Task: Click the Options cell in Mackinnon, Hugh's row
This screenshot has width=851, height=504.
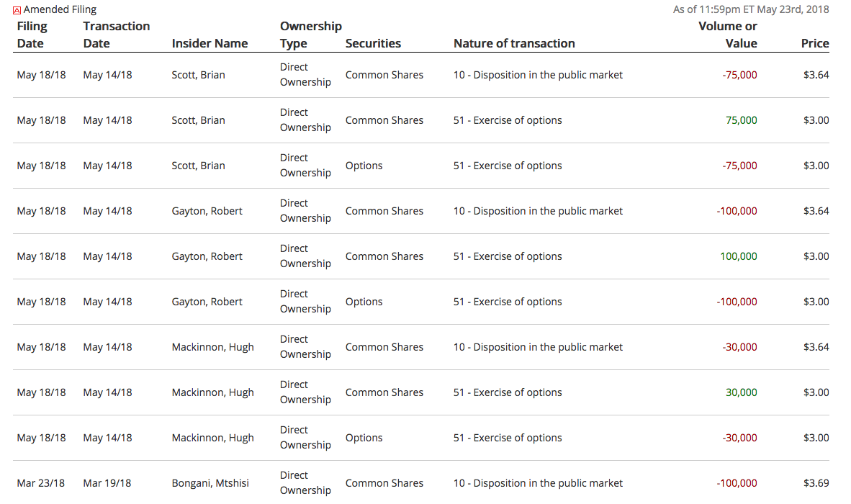Action: coord(364,438)
